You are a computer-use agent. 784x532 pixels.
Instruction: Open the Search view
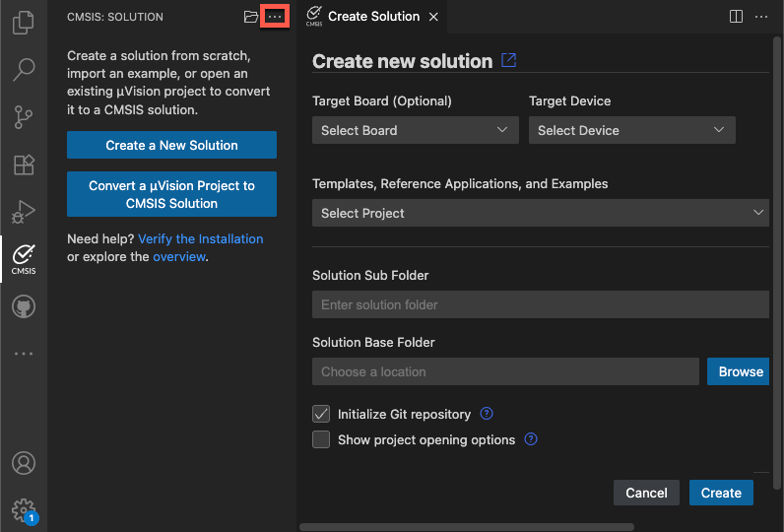(24, 70)
